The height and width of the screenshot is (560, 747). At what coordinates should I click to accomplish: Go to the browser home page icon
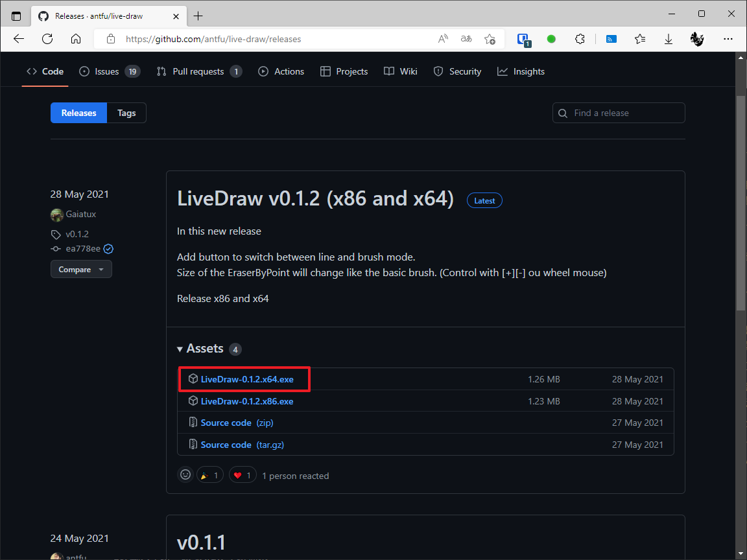click(76, 39)
